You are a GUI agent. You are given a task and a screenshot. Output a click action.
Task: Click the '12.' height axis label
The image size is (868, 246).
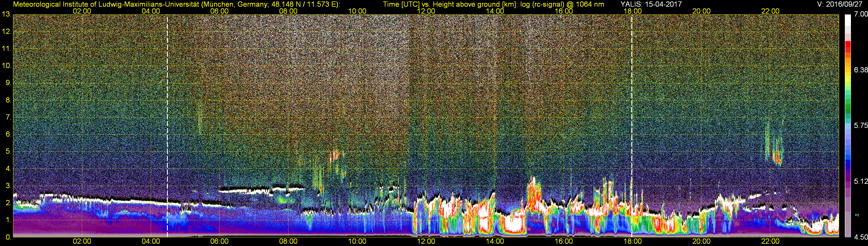7,32
